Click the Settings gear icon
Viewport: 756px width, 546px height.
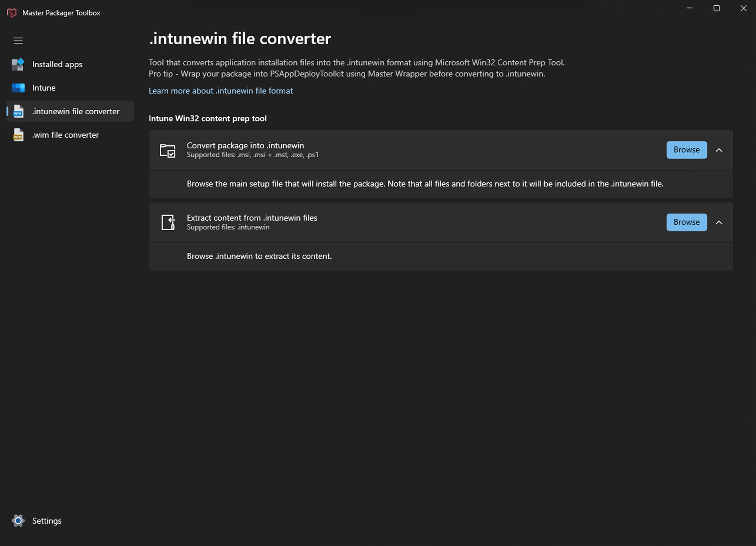click(18, 520)
